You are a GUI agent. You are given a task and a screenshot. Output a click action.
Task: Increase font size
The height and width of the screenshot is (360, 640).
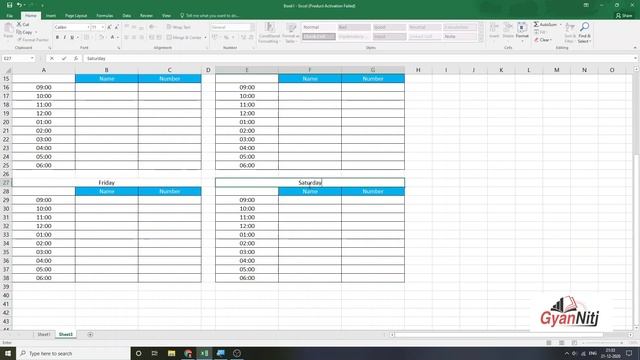point(109,27)
